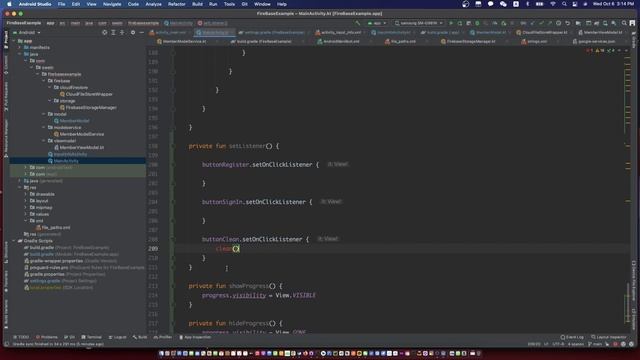Image resolution: width=640 pixels, height=360 pixels.
Task: Switch to the google-services.json editor tab
Action: [x=596, y=41]
